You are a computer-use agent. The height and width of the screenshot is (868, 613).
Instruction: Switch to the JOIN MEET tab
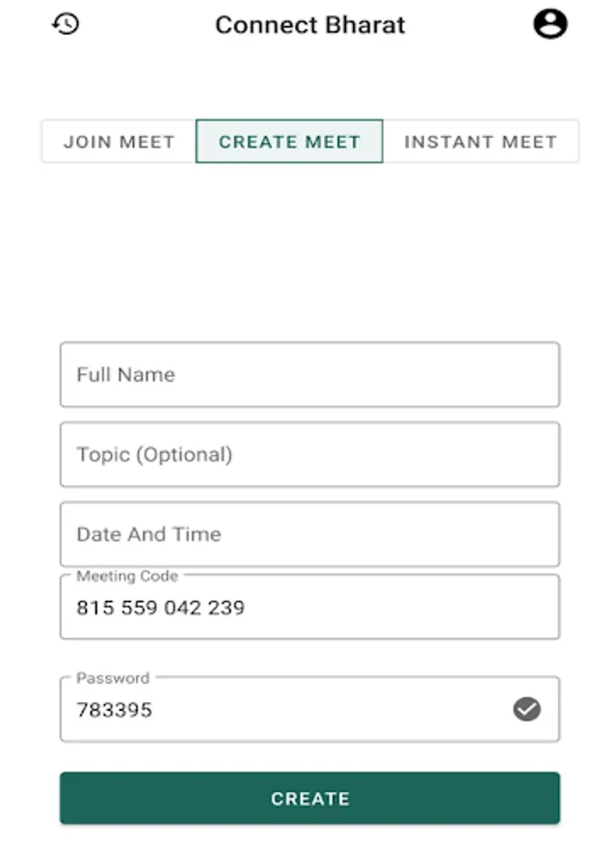click(119, 142)
